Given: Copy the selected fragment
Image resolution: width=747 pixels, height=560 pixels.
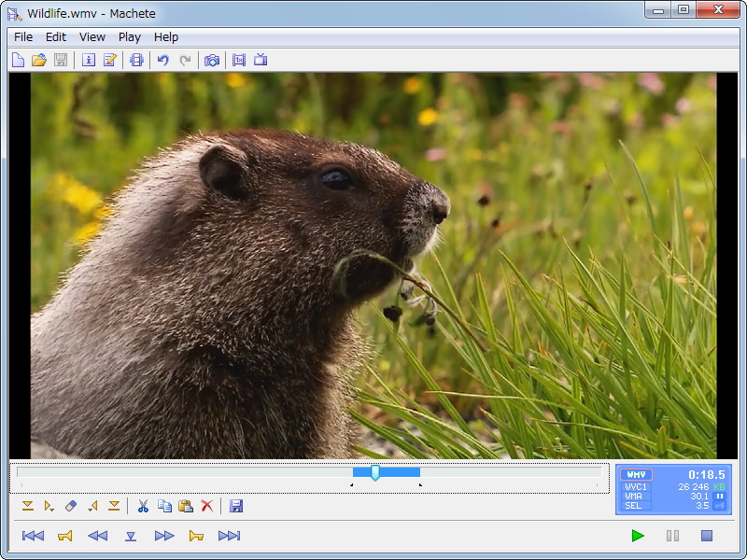Looking at the screenshot, I should [x=165, y=507].
